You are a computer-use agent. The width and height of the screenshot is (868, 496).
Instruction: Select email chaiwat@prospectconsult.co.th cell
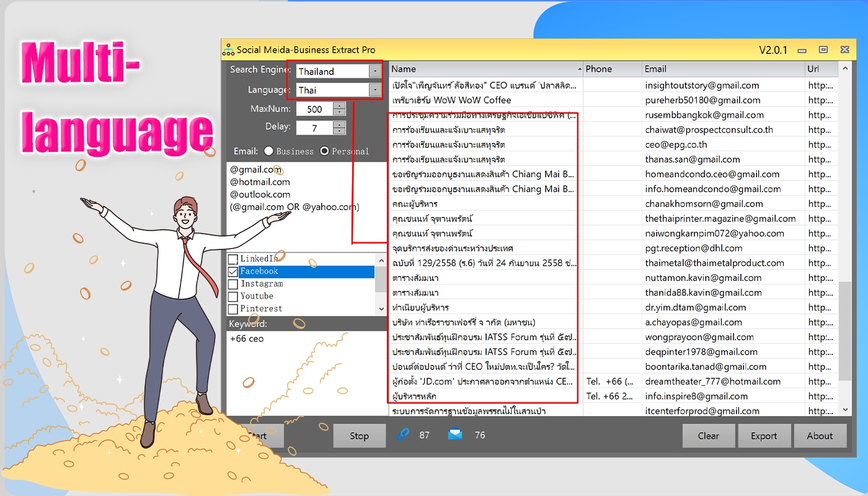pos(723,130)
